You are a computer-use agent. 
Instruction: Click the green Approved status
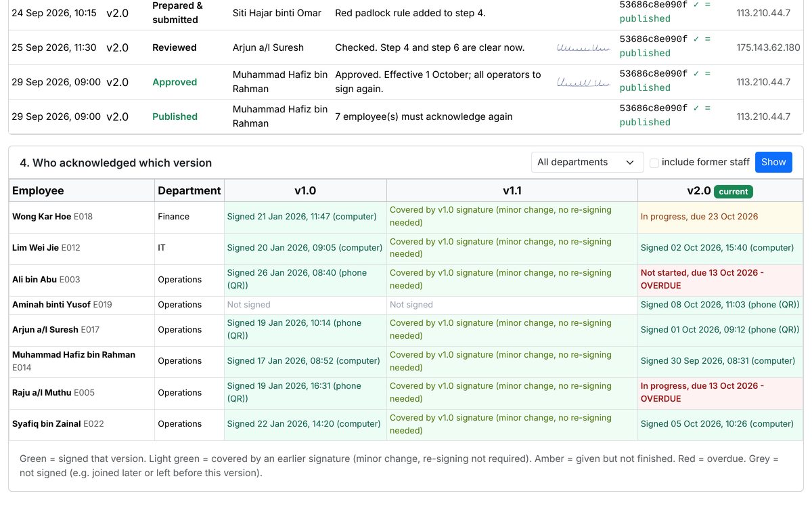175,82
